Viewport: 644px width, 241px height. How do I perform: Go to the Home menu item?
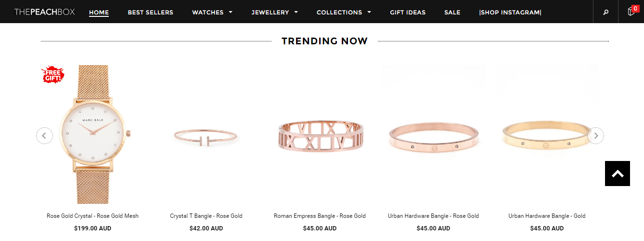[99, 13]
